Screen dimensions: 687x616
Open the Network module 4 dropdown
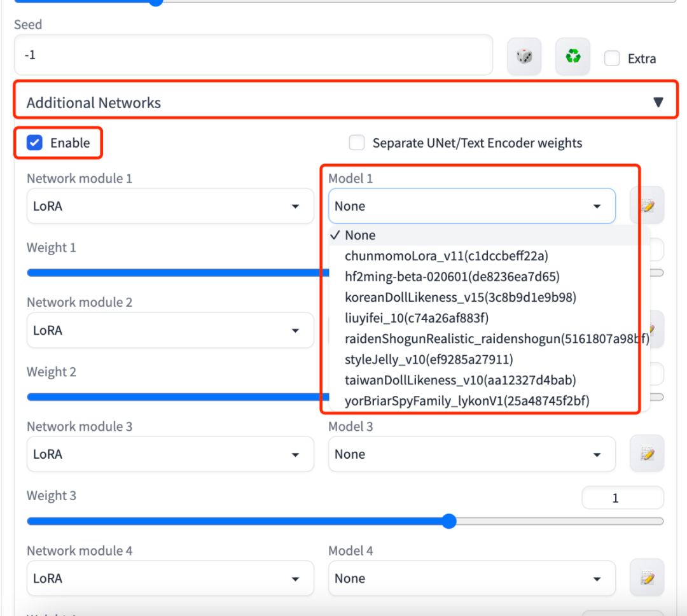170,578
